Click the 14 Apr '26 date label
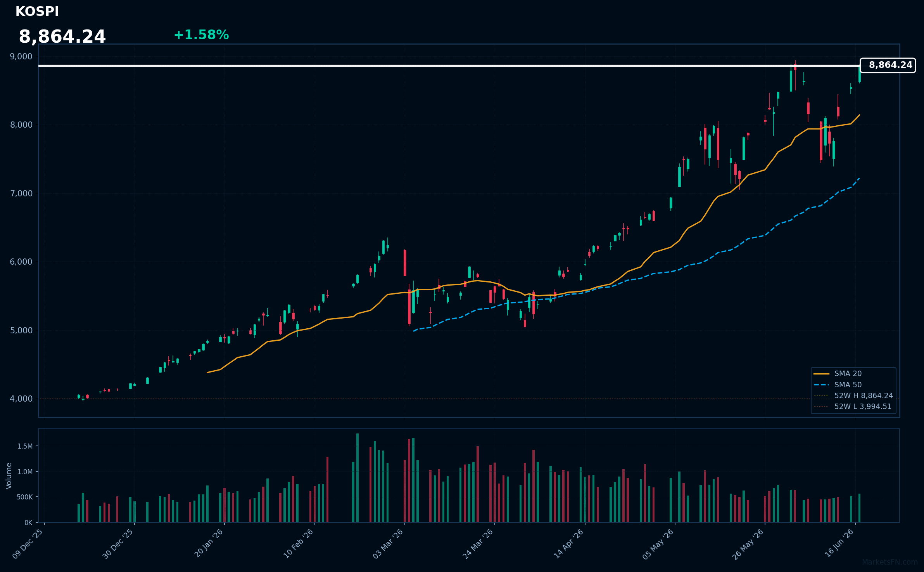 tap(568, 544)
